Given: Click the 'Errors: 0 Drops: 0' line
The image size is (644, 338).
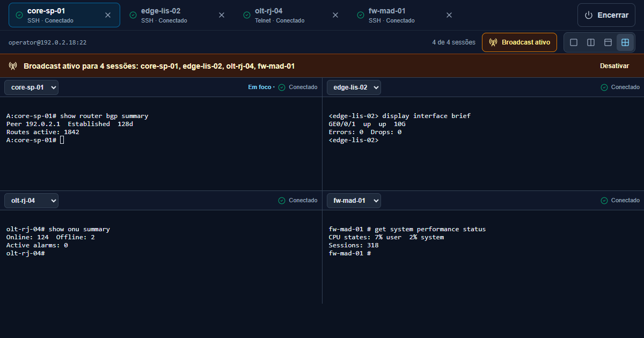Looking at the screenshot, I should coord(365,132).
